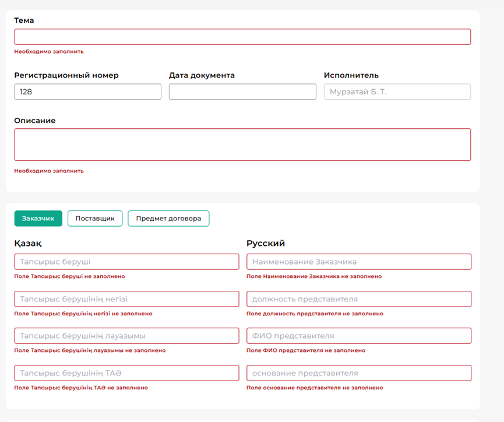Select the Заказчик tab

tap(38, 219)
